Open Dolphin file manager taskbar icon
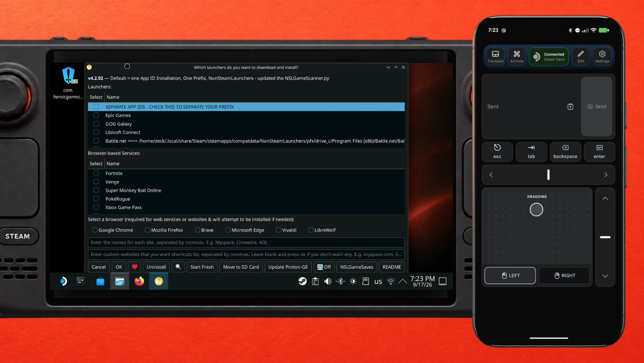The width and height of the screenshot is (644, 363). (x=120, y=281)
